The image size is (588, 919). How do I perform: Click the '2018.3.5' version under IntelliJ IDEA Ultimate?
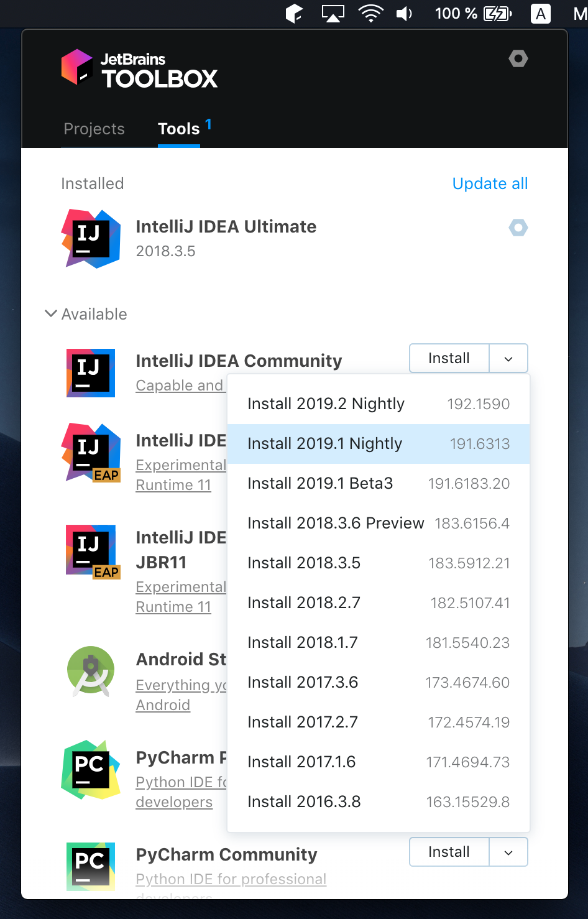coord(166,251)
